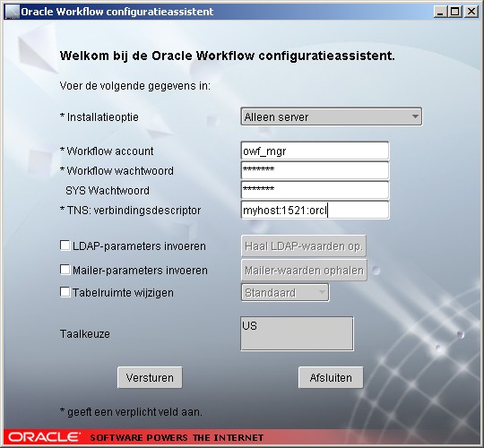The height and width of the screenshot is (448, 484).
Task: Enable LDAP-parameters invoeren checkbox
Action: [65, 246]
